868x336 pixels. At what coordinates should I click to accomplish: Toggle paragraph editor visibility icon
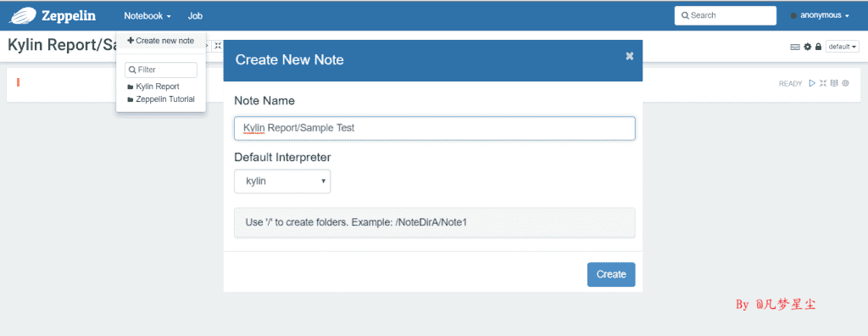coord(823,83)
